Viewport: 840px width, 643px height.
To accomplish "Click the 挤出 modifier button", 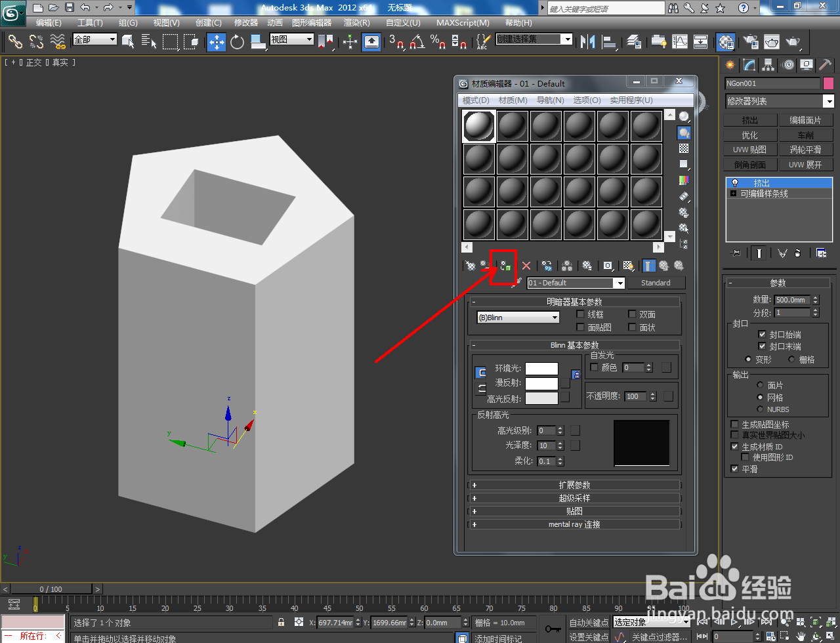I will [750, 120].
